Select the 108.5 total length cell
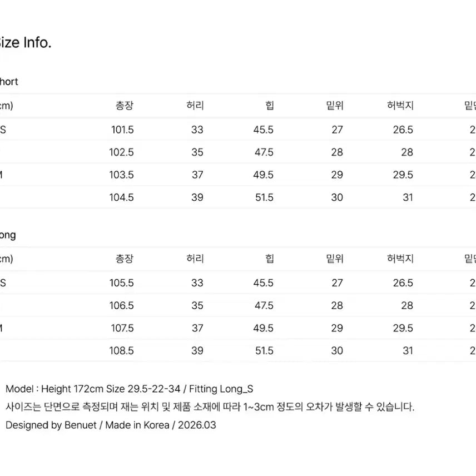The image size is (476, 476). pyautogui.click(x=121, y=351)
